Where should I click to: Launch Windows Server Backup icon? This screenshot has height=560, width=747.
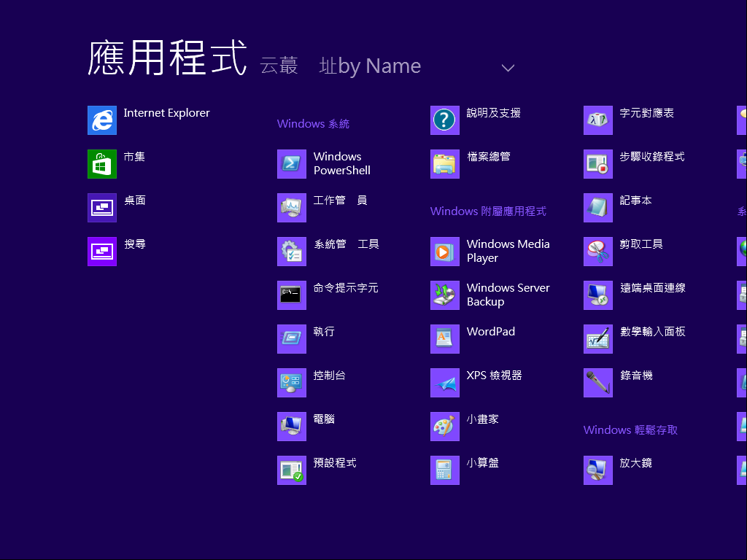pos(445,295)
